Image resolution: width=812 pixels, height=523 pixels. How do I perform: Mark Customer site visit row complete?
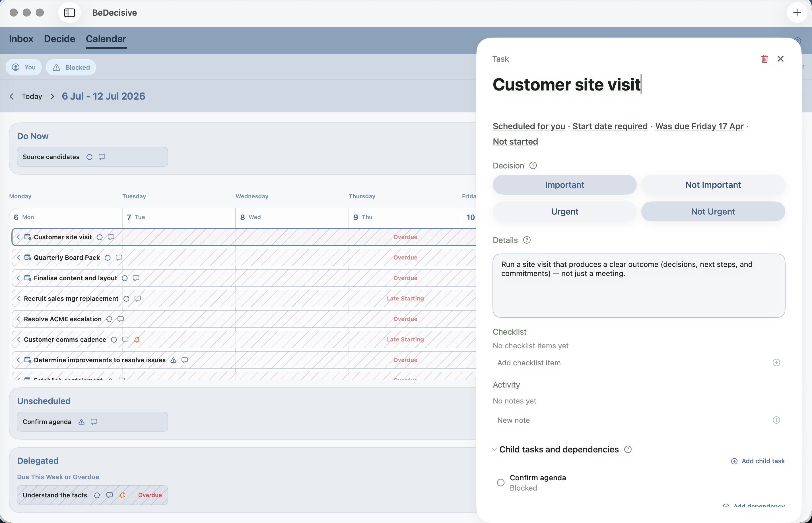tap(100, 237)
